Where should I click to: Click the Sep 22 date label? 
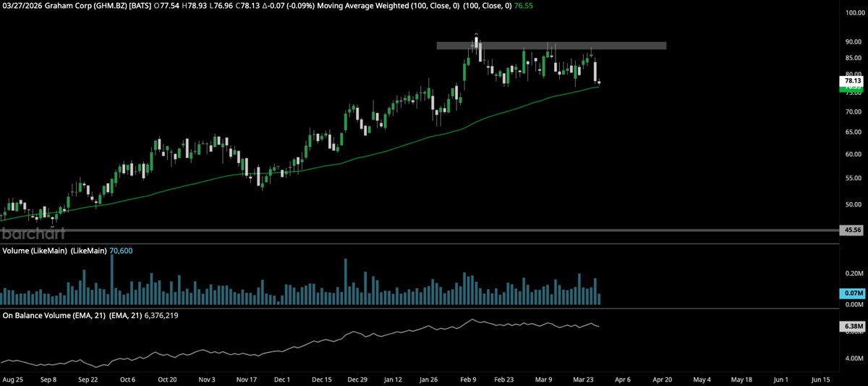click(x=88, y=379)
